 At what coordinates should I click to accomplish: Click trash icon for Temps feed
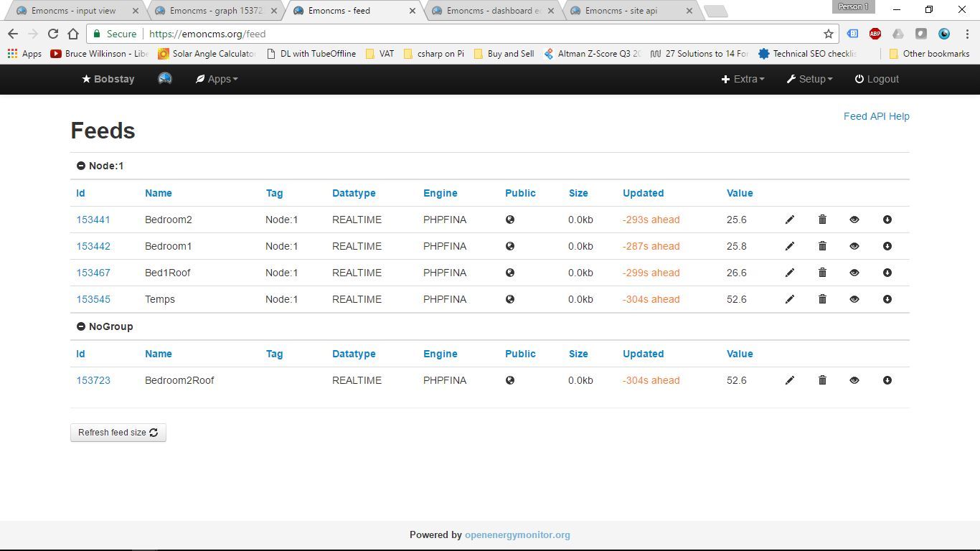822,299
